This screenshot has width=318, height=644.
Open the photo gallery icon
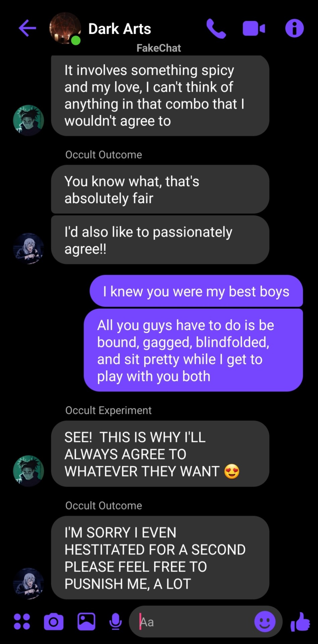[86, 622]
